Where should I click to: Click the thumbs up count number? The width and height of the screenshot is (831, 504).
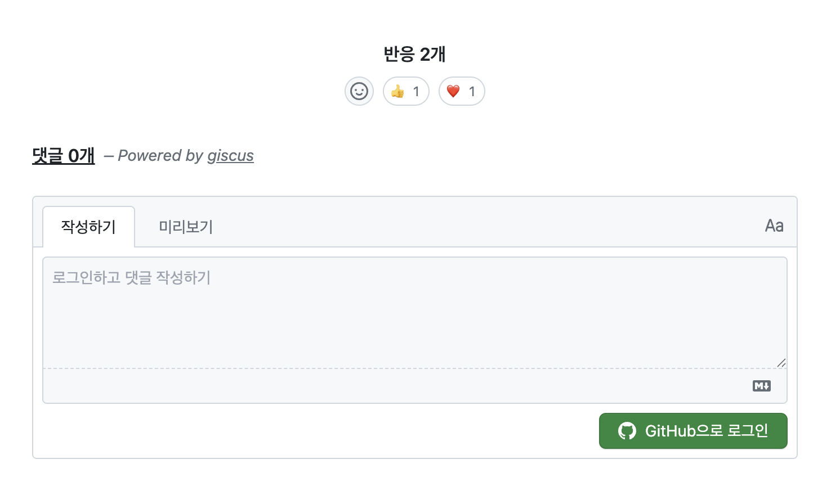click(x=416, y=91)
